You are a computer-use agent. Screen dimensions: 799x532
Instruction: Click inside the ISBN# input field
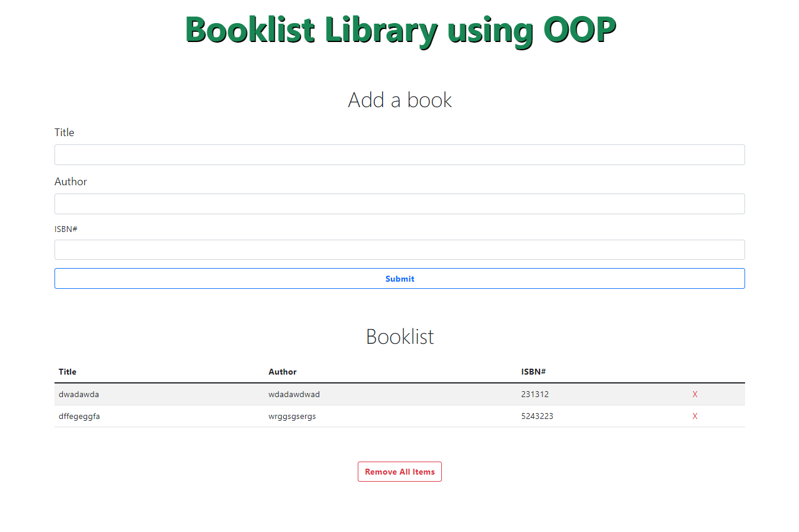click(x=400, y=249)
